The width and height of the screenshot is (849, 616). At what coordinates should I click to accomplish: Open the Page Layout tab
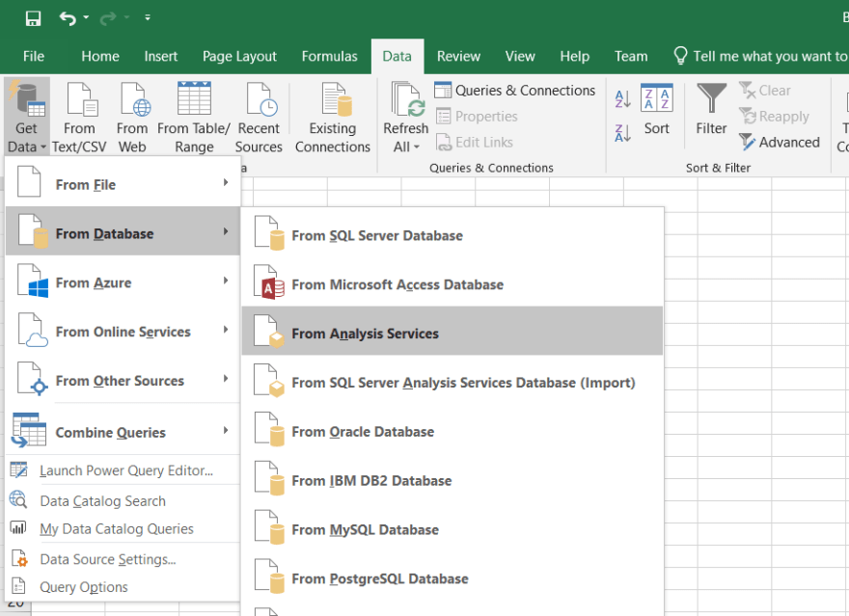point(239,56)
